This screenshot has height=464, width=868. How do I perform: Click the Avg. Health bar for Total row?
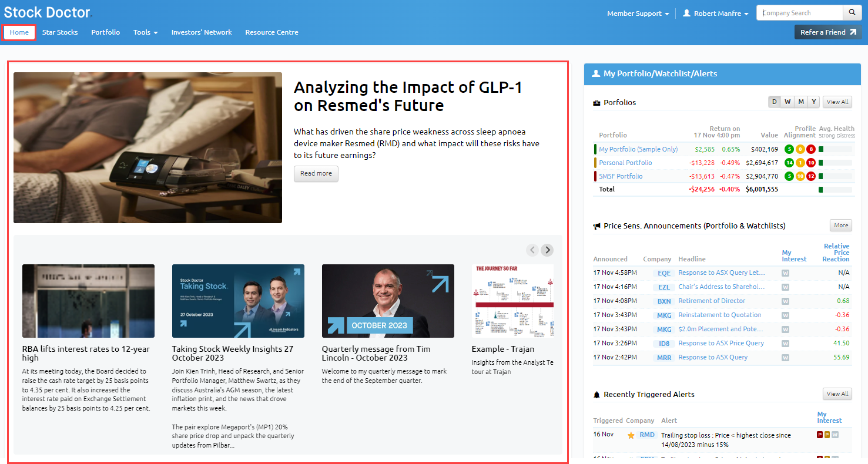[x=835, y=189]
